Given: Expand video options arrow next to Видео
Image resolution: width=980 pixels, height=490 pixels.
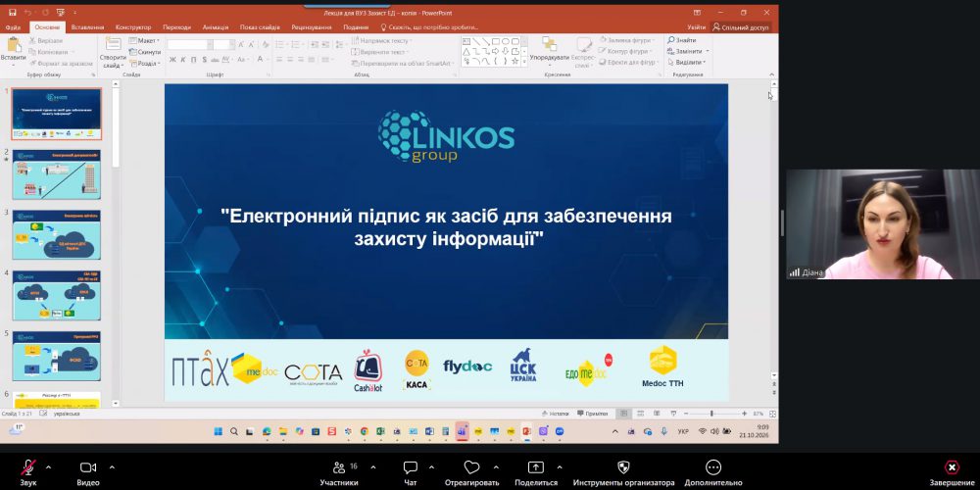Looking at the screenshot, I should (x=112, y=466).
